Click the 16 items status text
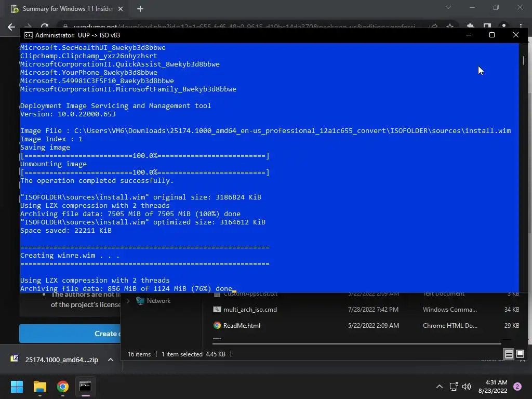 pos(139,354)
